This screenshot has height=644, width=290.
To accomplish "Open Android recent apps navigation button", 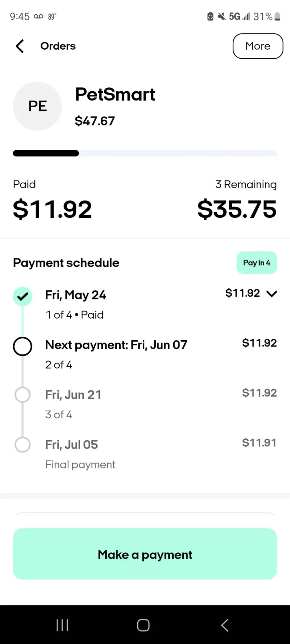I will (x=62, y=625).
